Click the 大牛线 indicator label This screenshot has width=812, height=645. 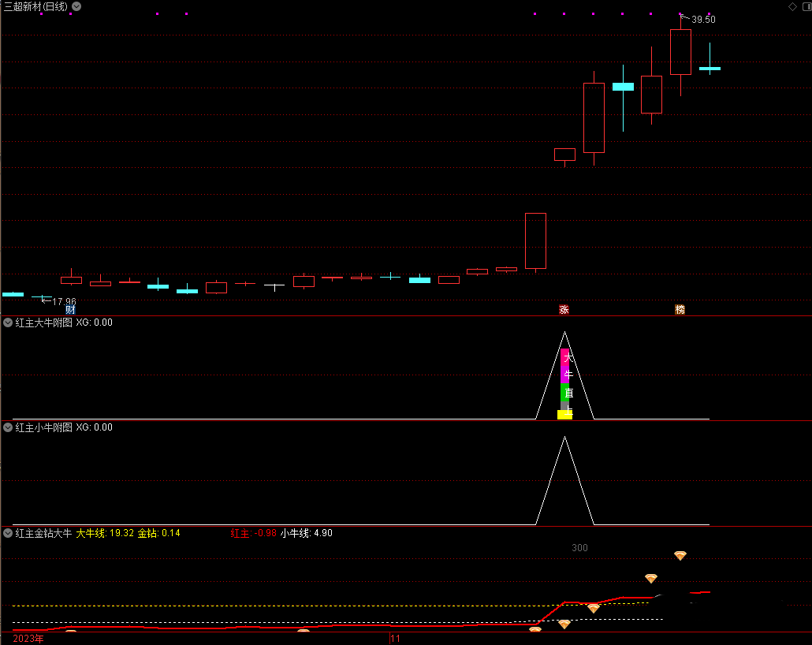click(x=90, y=533)
